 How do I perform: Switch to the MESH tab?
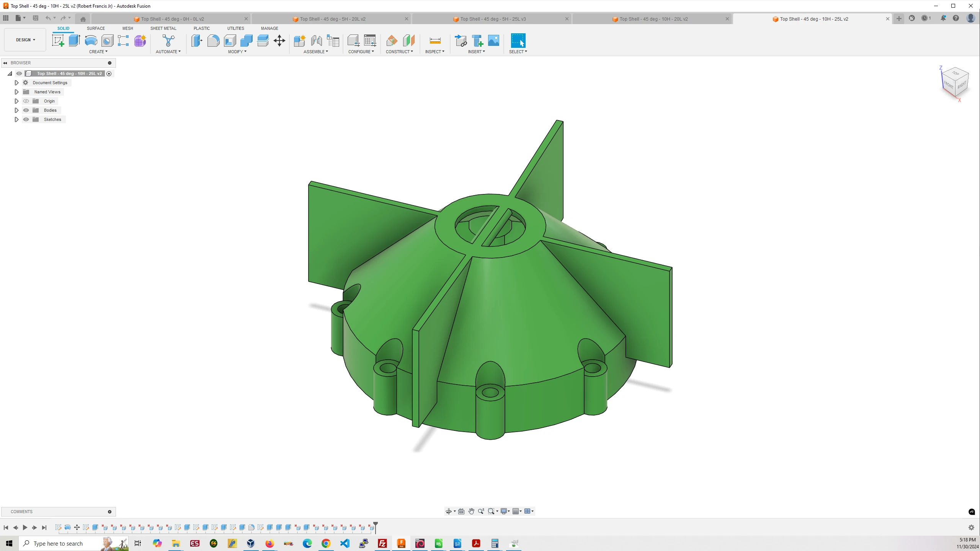click(127, 28)
